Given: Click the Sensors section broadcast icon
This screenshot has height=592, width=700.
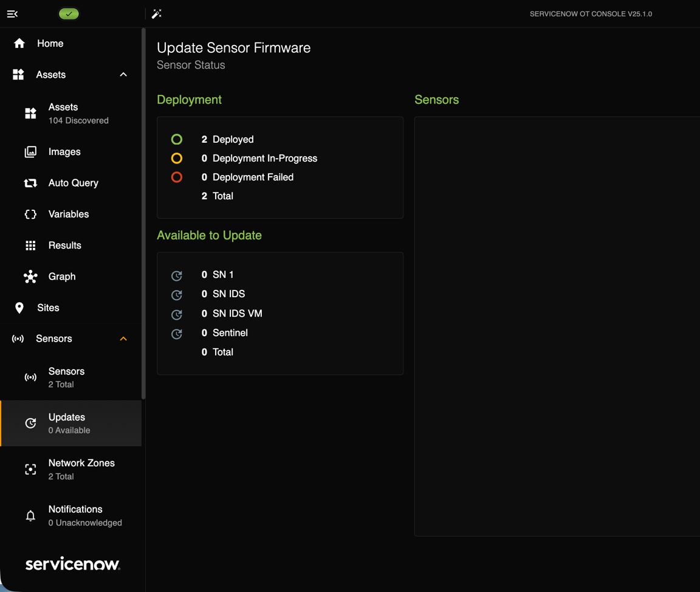Looking at the screenshot, I should pos(18,339).
